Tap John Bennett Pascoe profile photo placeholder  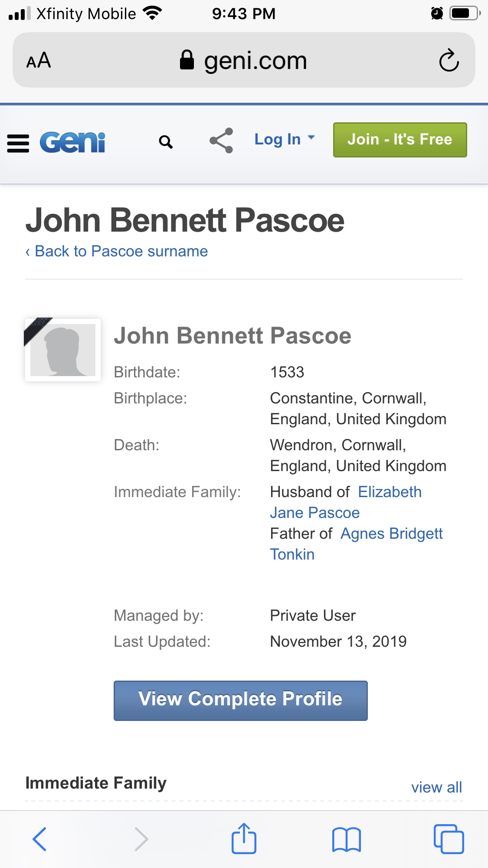pos(63,350)
